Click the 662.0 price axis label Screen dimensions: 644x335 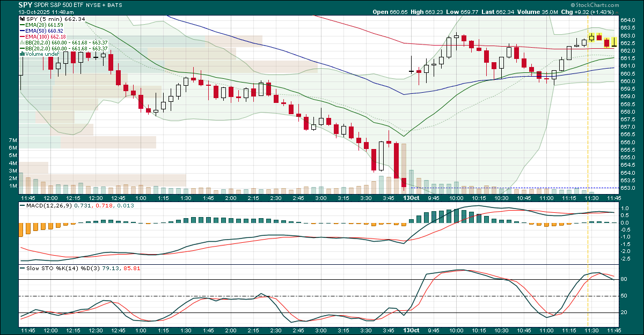[x=627, y=50]
